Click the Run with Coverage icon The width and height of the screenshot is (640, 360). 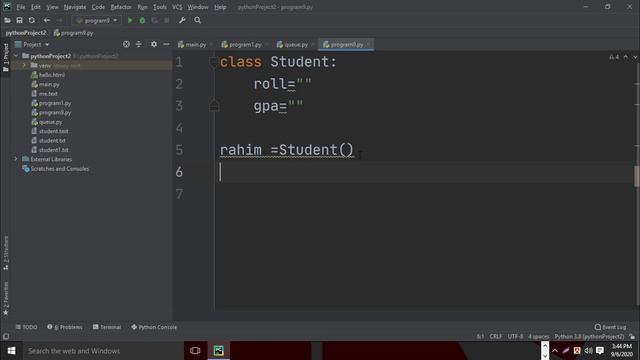coord(154,20)
